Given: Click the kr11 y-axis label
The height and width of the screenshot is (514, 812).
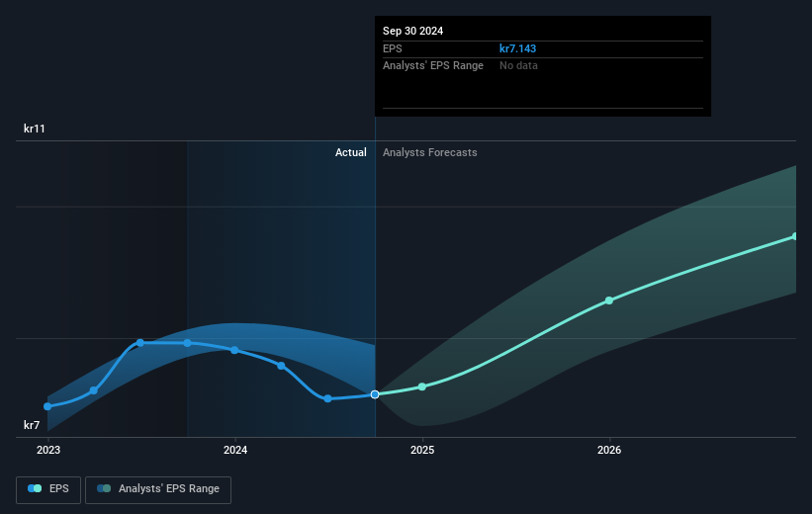Looking at the screenshot, I should [35, 128].
